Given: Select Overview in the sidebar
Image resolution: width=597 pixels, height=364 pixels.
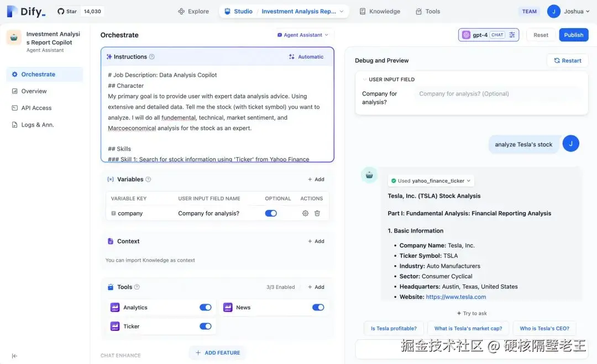Looking at the screenshot, I should (x=45, y=91).
